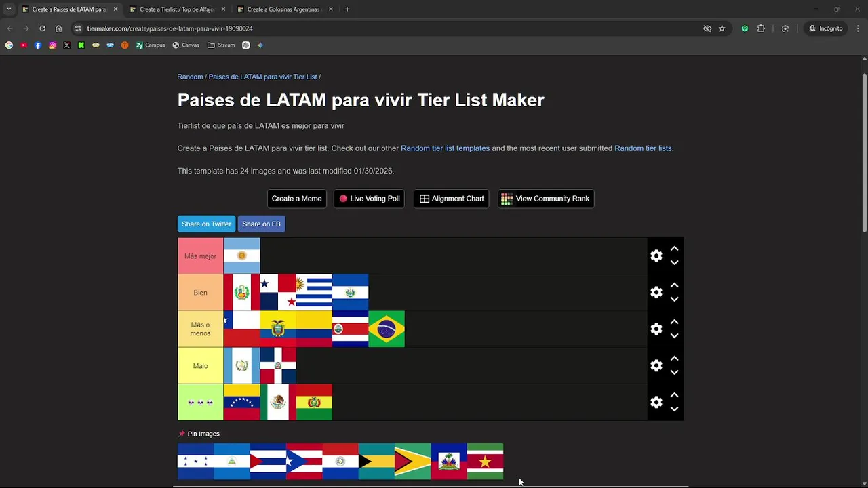
Task: Pick Guyana flag from image pool
Action: click(412, 462)
